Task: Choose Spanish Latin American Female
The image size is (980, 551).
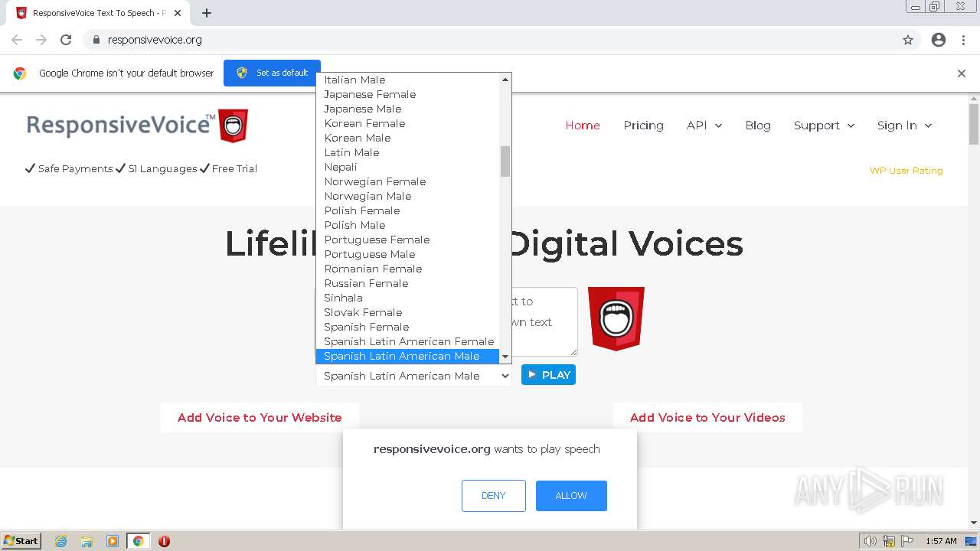Action: pos(408,341)
